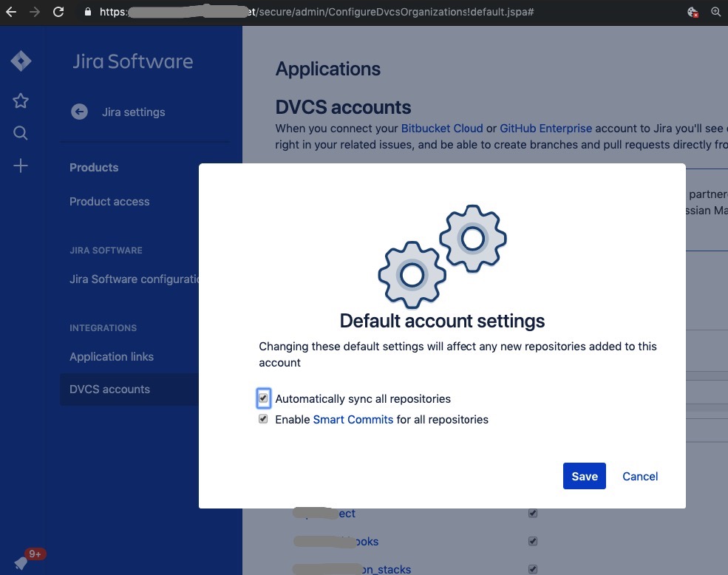Click the Jira settings label
728x575 pixels.
(133, 112)
